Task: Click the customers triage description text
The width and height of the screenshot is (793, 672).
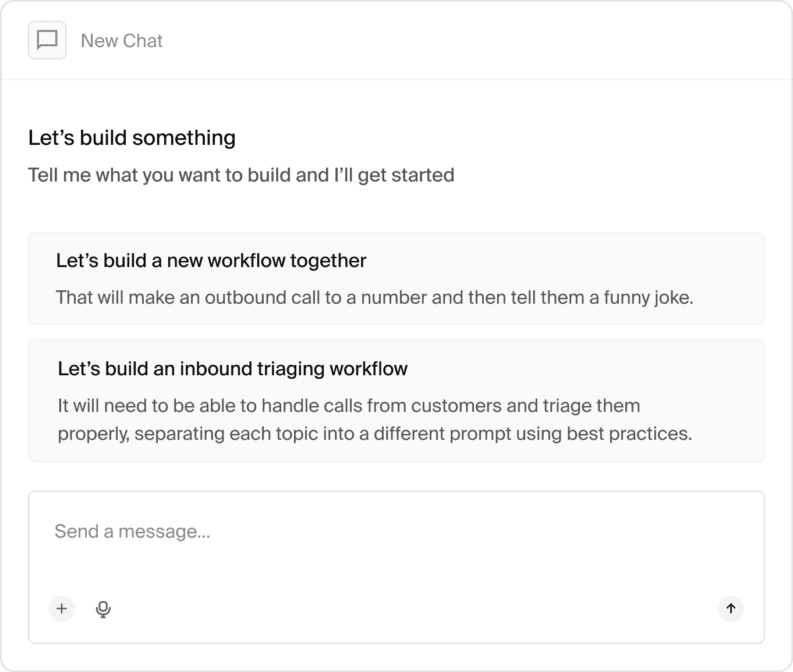Action: 375,419
